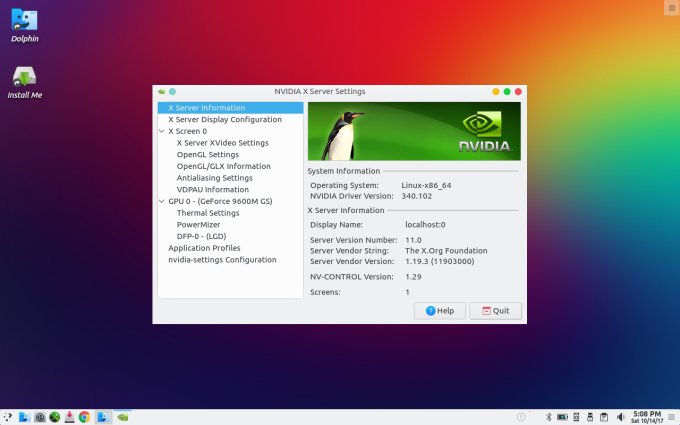Image resolution: width=680 pixels, height=425 pixels.
Task: Click the NVIDIA window menu icon in the title bar
Action: pyautogui.click(x=162, y=92)
